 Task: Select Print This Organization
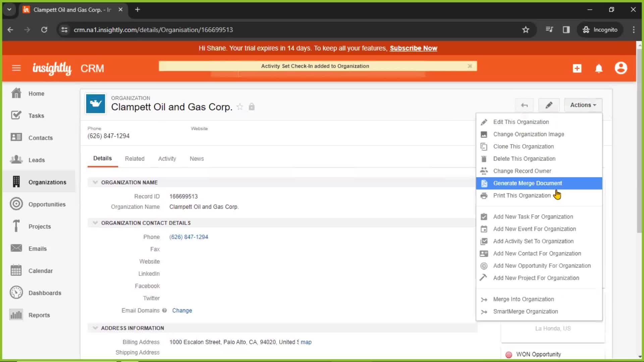(x=539, y=195)
